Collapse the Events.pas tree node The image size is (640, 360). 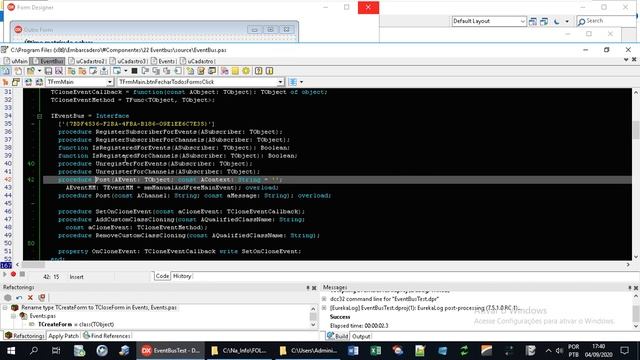[x=13, y=316]
